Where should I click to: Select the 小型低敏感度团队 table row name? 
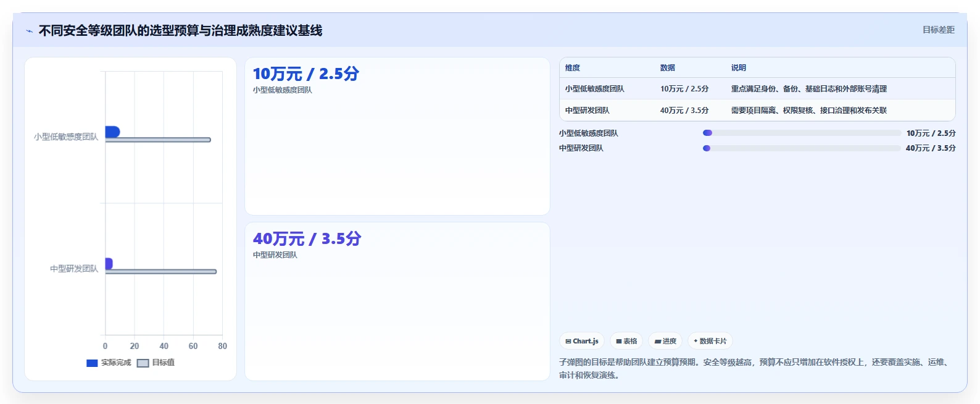(595, 89)
